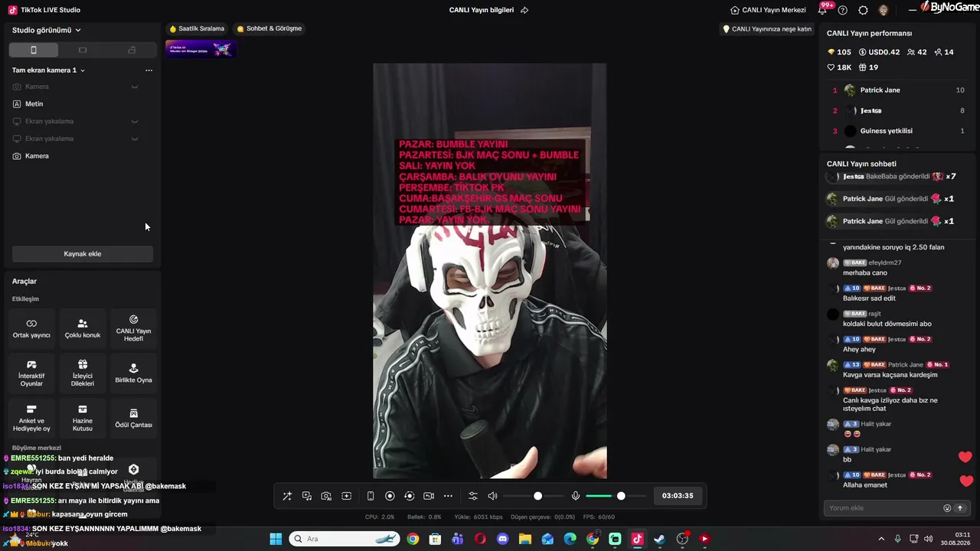Image resolution: width=980 pixels, height=551 pixels.
Task: Click the 03:03:35 stream timer
Action: coord(678,496)
